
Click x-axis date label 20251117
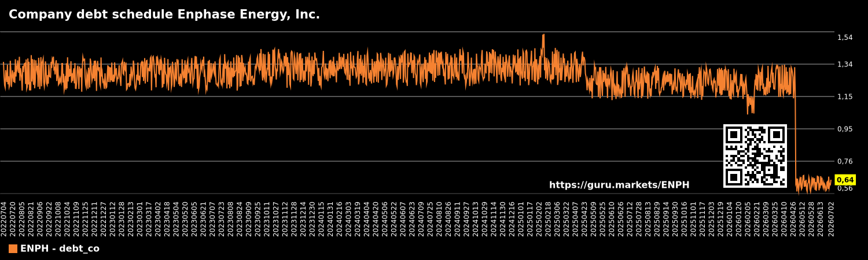703,219
